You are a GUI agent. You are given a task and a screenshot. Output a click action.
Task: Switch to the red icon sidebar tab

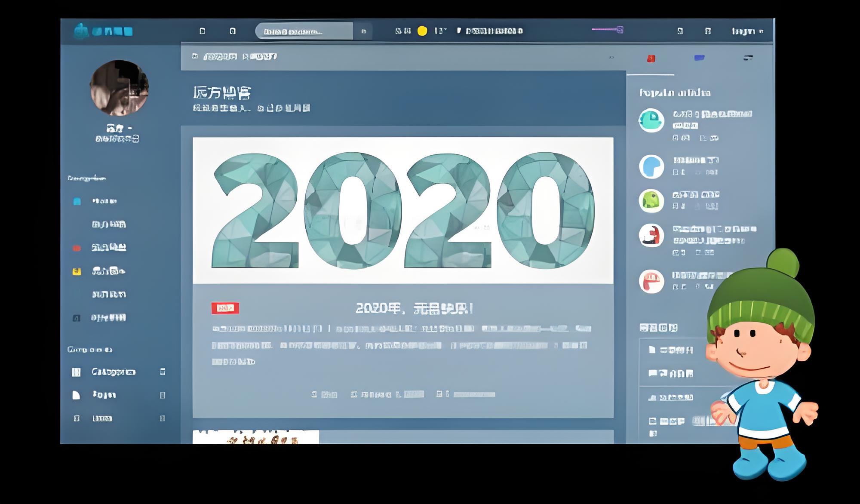tap(651, 58)
